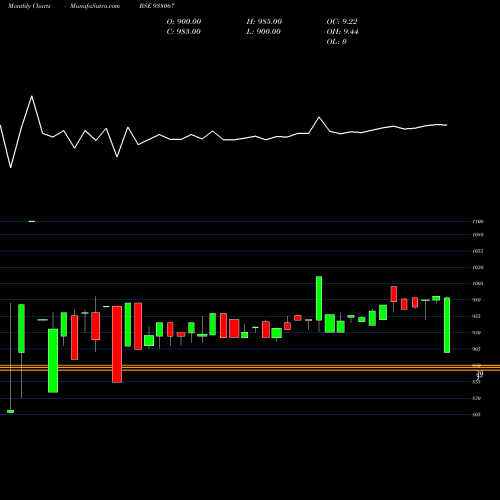Click the '1005' price axis label
500x500 pixels.
click(x=478, y=284)
